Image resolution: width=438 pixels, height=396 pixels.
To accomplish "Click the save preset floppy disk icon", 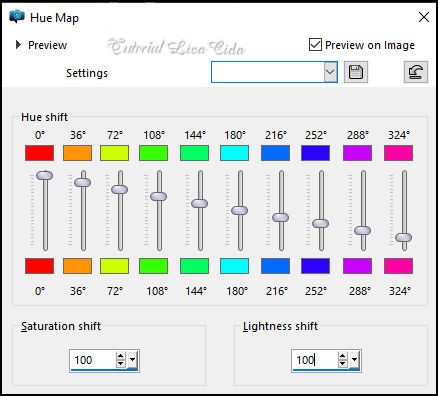I will 356,72.
